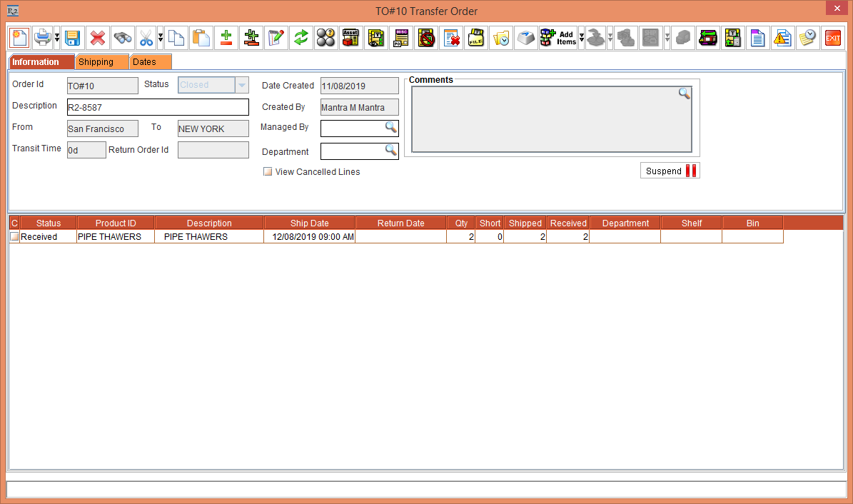Click the notepad edit icon in the toolbar
Screen dimensions: 853x504
[276, 37]
